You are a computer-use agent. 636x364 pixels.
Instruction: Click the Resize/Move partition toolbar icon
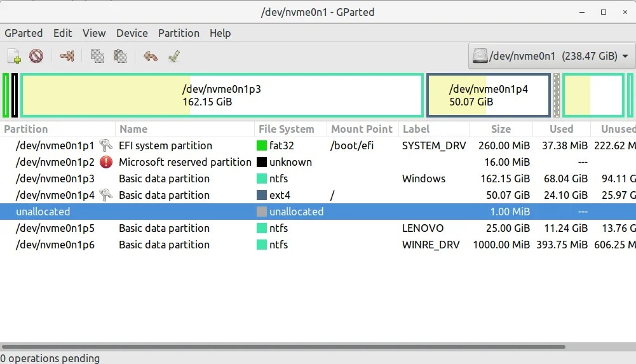(x=67, y=56)
